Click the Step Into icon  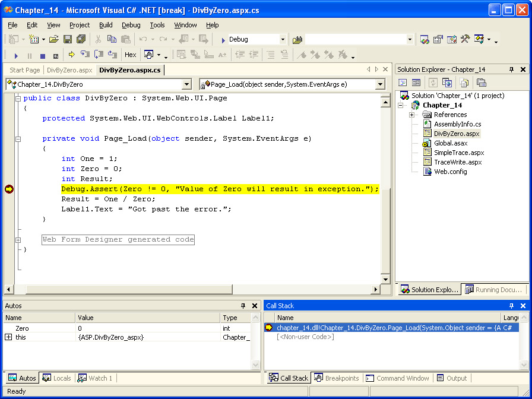click(x=84, y=55)
